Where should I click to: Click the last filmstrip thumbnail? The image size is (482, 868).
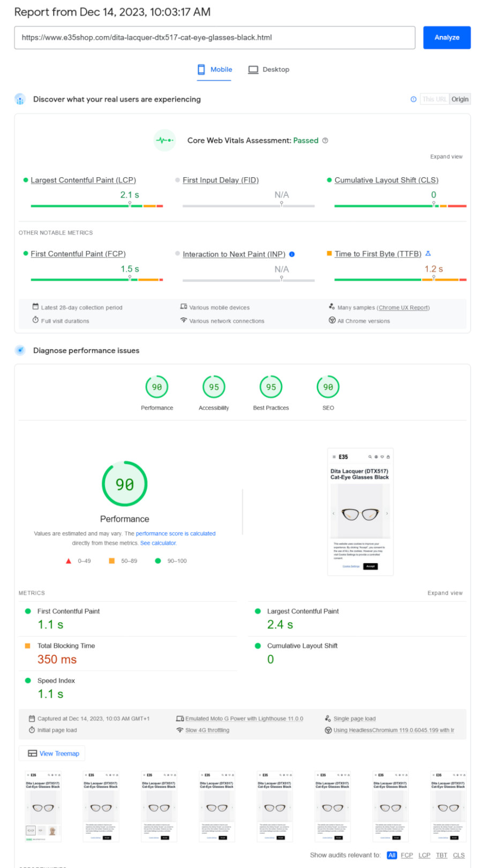(448, 806)
